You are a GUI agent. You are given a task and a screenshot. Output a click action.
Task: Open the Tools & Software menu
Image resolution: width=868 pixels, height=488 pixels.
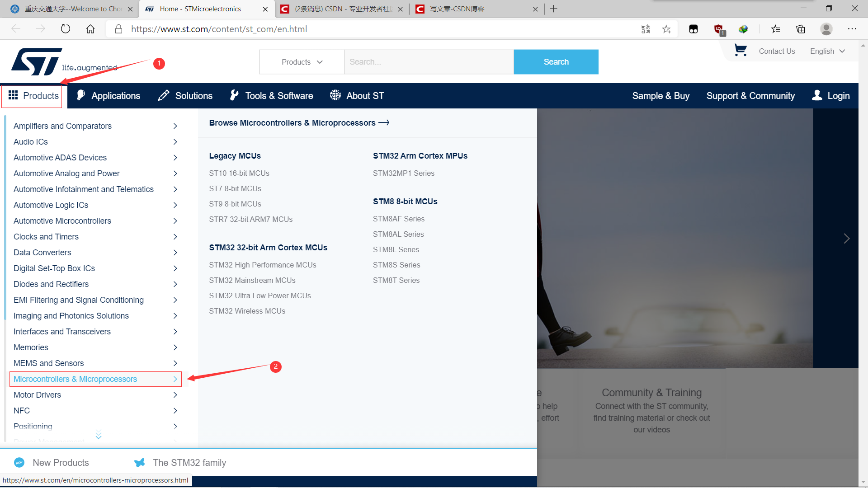(x=271, y=96)
